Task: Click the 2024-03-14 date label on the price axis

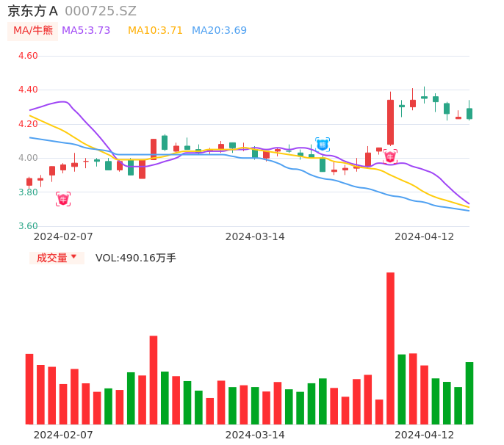Action: [x=255, y=236]
